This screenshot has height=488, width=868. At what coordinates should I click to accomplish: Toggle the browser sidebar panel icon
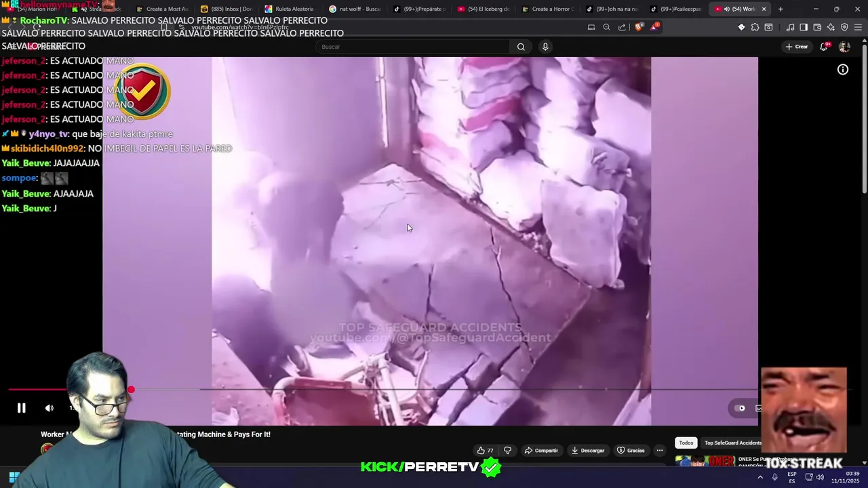[x=804, y=27]
